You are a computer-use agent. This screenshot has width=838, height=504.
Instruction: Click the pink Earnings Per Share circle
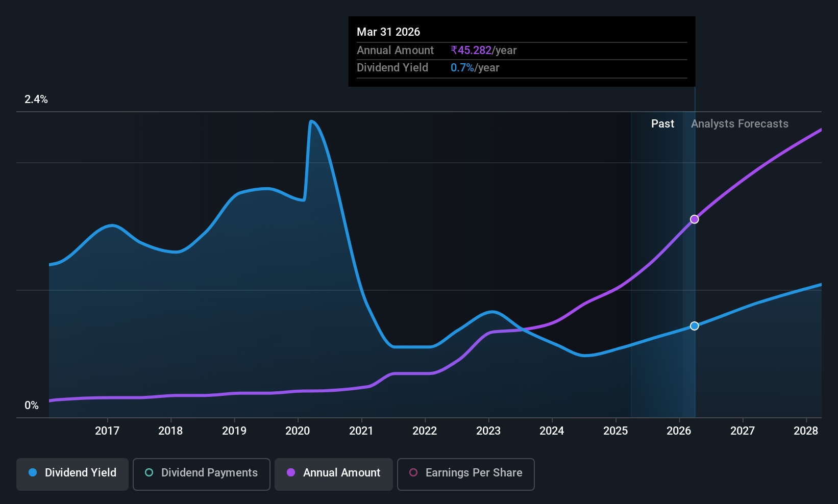coord(413,472)
